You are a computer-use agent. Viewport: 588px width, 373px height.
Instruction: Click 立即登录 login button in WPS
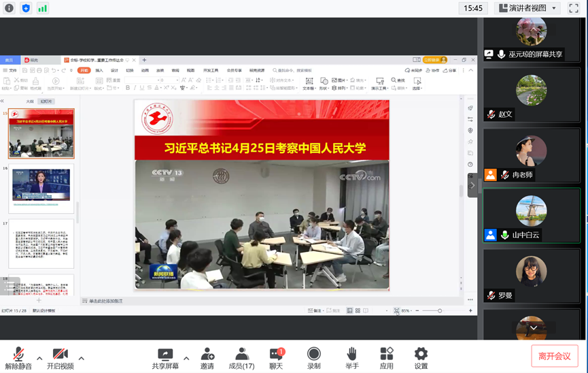(435, 60)
